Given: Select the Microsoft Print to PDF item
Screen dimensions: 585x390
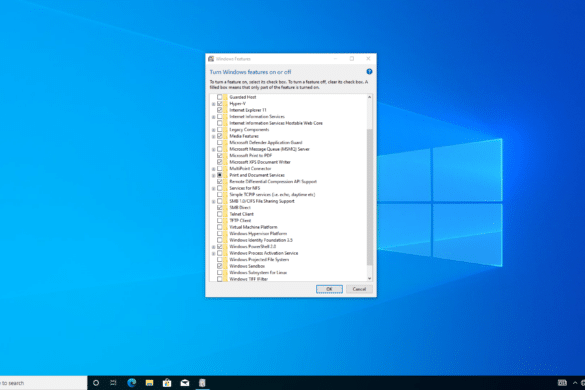Looking at the screenshot, I should click(250, 156).
